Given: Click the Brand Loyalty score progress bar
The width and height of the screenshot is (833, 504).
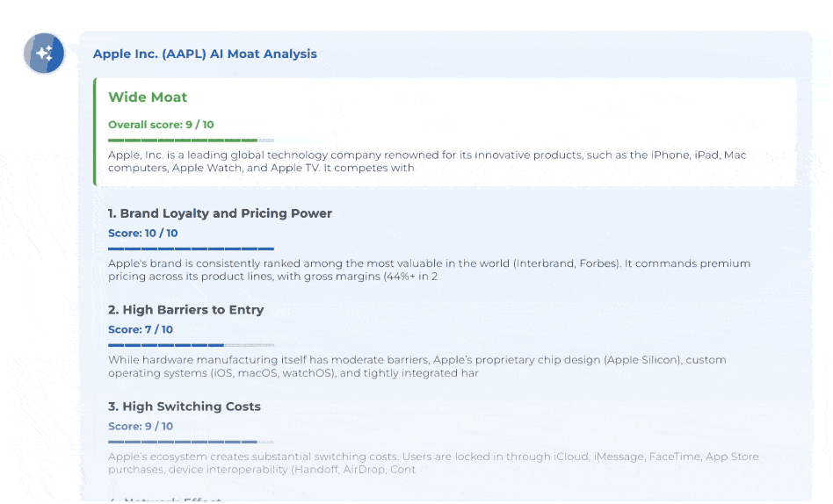Looking at the screenshot, I should (x=191, y=249).
